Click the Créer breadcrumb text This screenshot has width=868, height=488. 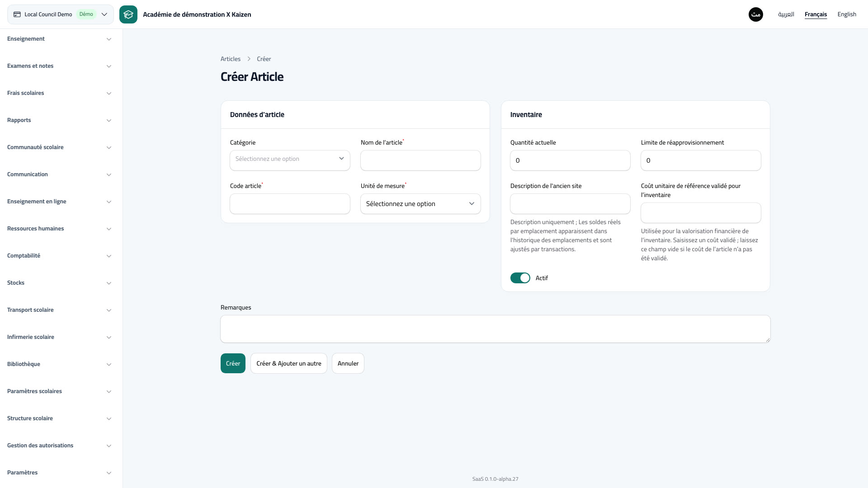(264, 59)
